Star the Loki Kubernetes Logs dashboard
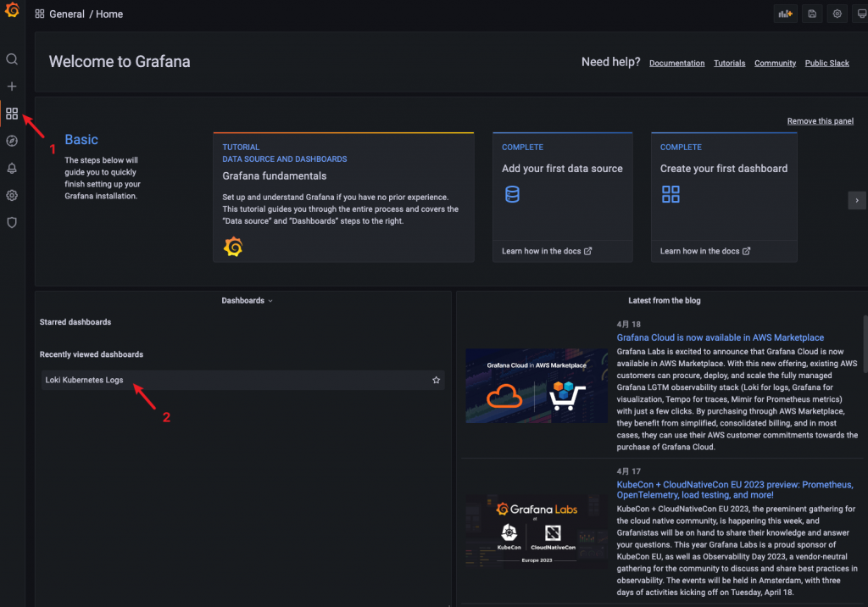868x607 pixels. [437, 380]
